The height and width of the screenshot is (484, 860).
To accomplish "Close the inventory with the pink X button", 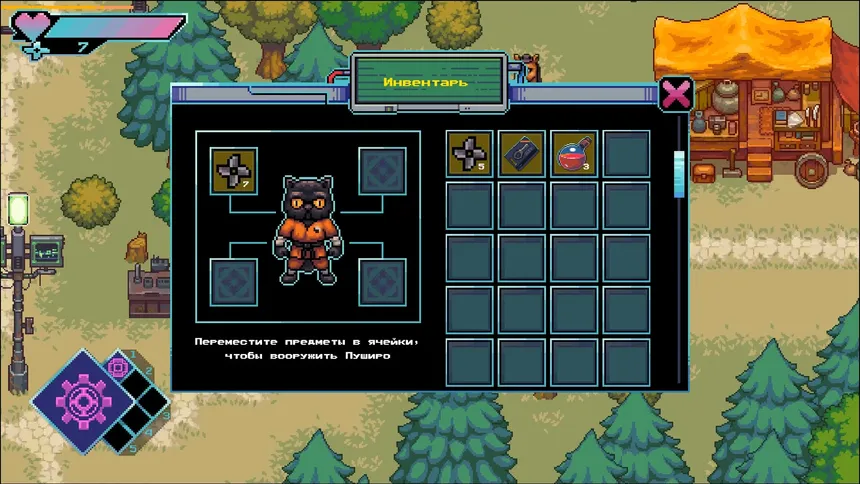I will click(x=676, y=94).
